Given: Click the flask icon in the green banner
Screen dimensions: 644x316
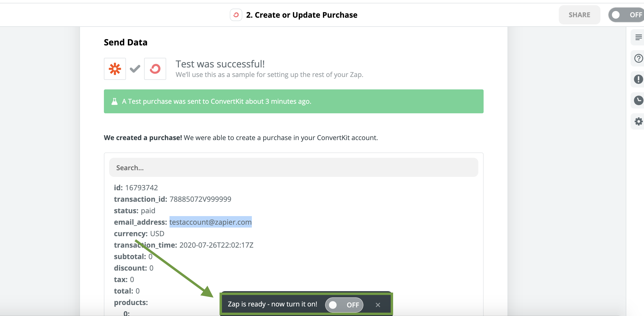Looking at the screenshot, I should click(x=114, y=101).
